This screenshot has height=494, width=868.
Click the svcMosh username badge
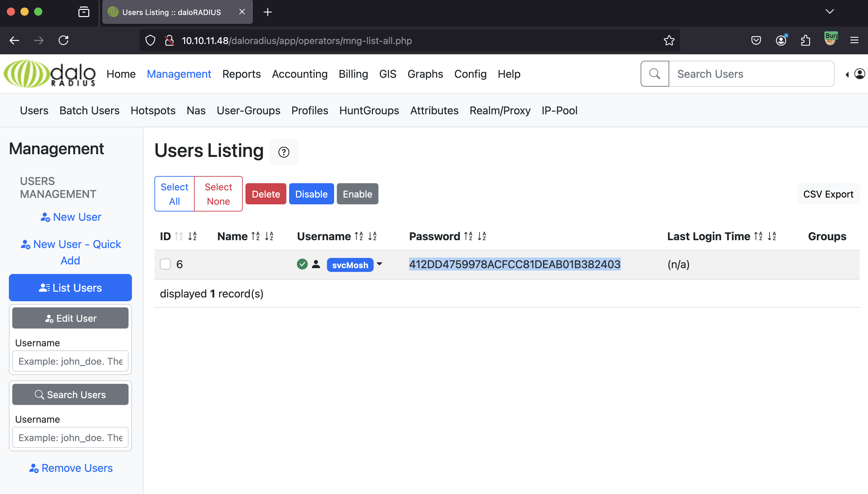coord(350,265)
